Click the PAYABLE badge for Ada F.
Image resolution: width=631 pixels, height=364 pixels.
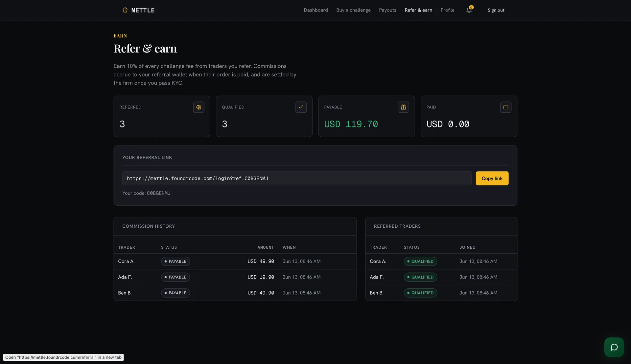click(x=175, y=277)
